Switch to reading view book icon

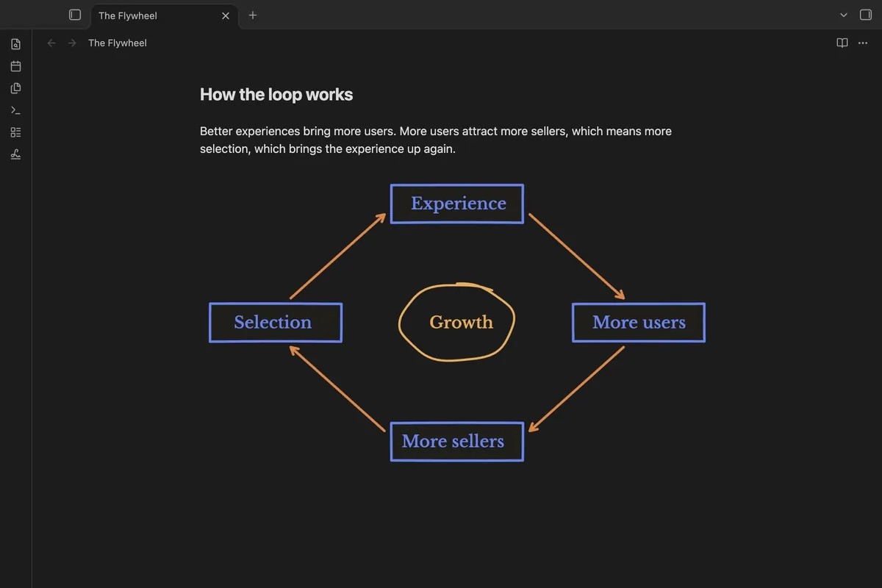pyautogui.click(x=842, y=43)
